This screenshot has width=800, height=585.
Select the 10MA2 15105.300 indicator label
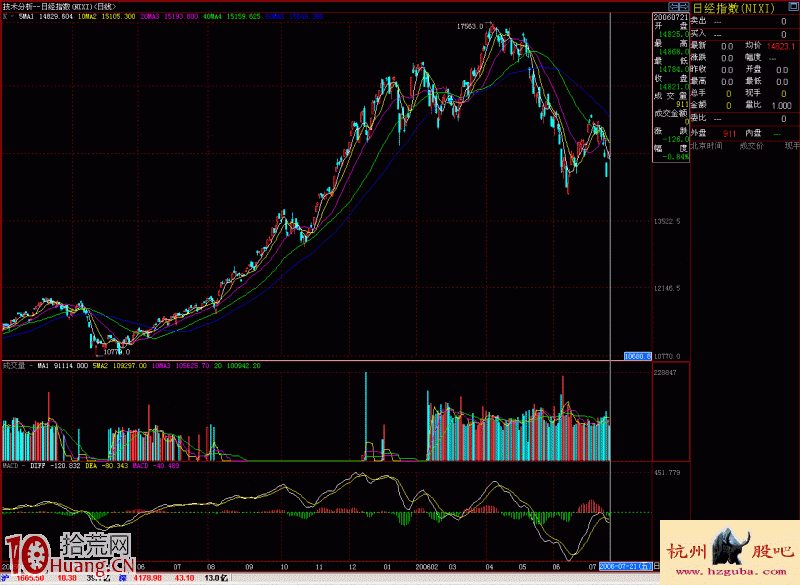[x=107, y=16]
